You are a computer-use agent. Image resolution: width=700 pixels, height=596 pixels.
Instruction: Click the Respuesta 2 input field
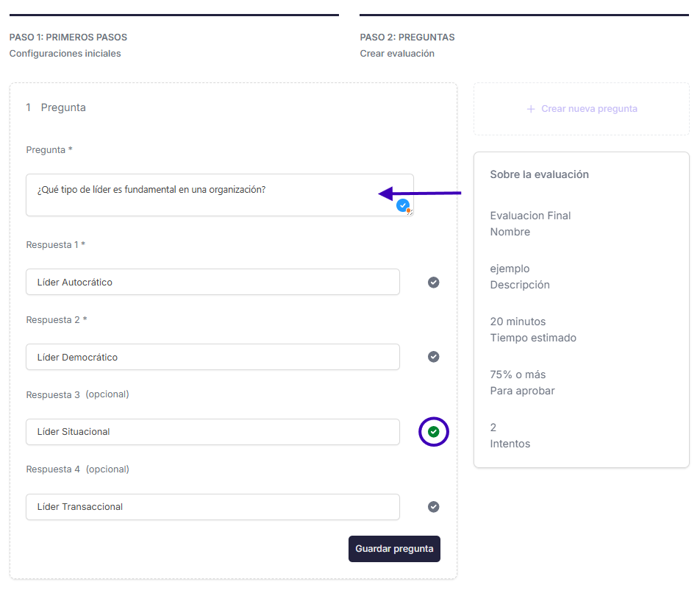click(x=213, y=357)
